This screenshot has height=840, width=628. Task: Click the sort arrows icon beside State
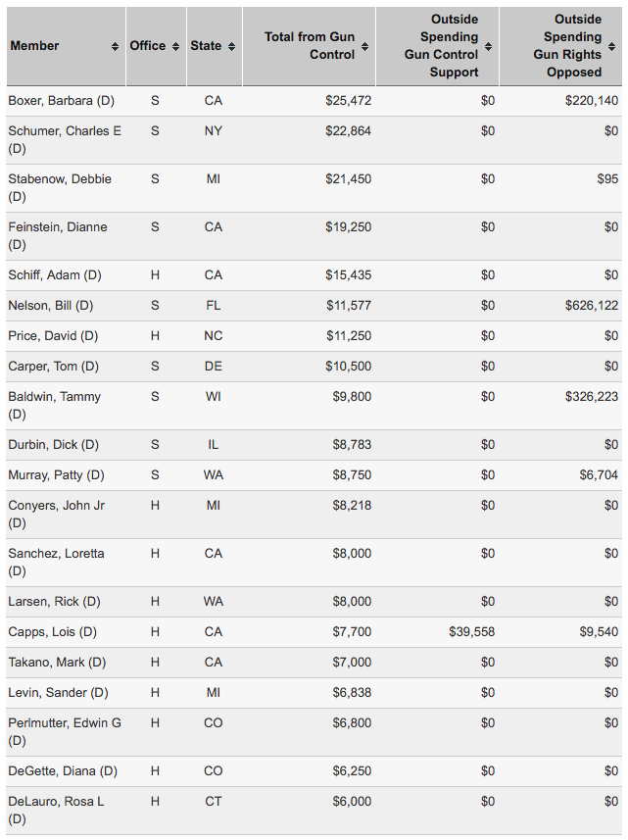[x=231, y=46]
